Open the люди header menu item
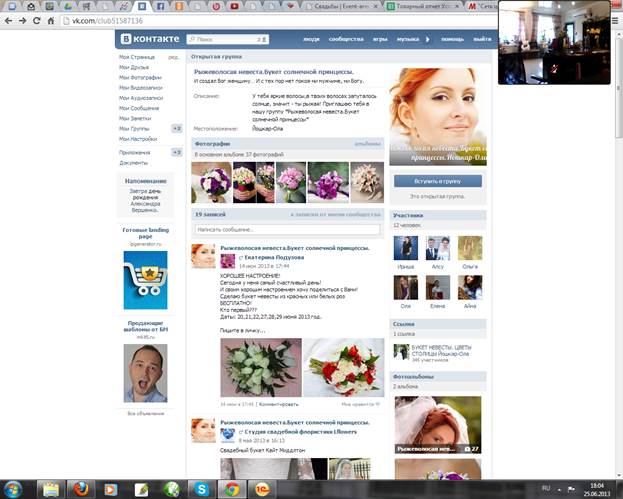Image resolution: width=623 pixels, height=499 pixels. [x=311, y=39]
